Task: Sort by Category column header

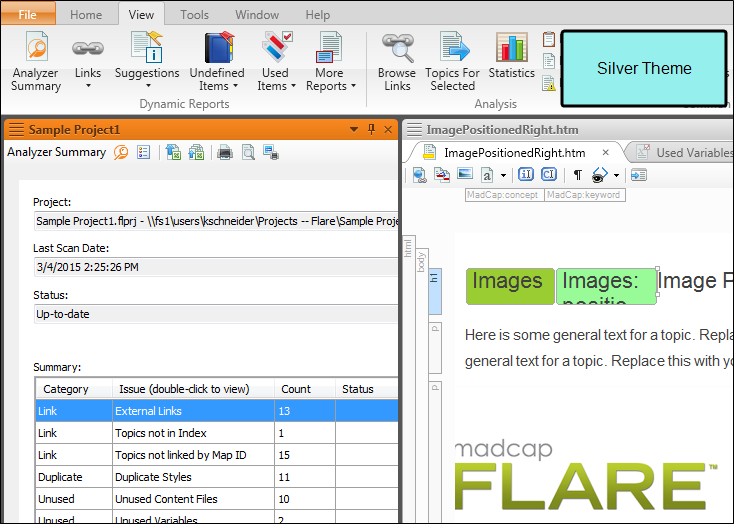Action: click(x=74, y=389)
